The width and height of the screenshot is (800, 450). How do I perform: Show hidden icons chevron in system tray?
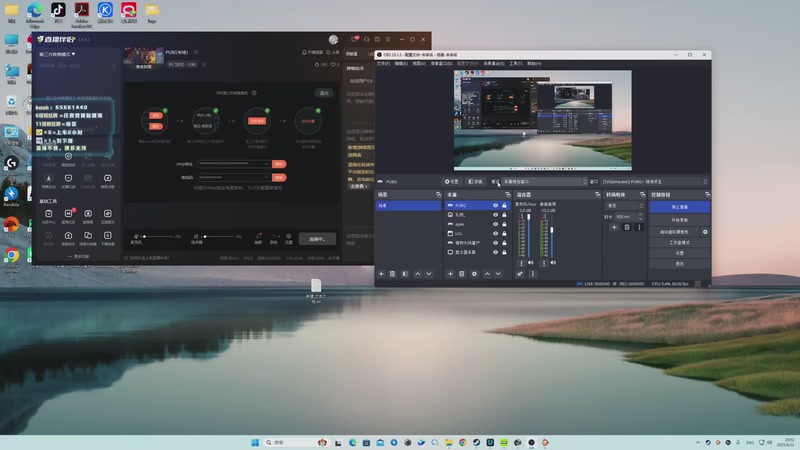[x=697, y=442]
